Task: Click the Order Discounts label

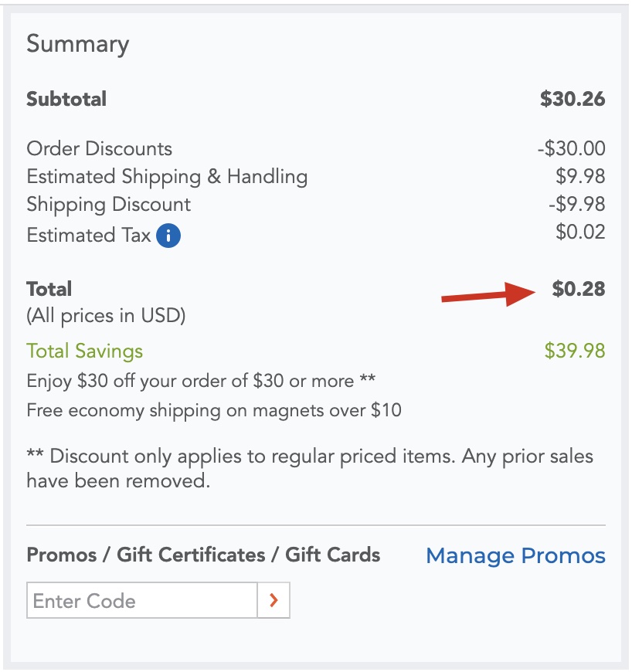Action: pos(99,148)
